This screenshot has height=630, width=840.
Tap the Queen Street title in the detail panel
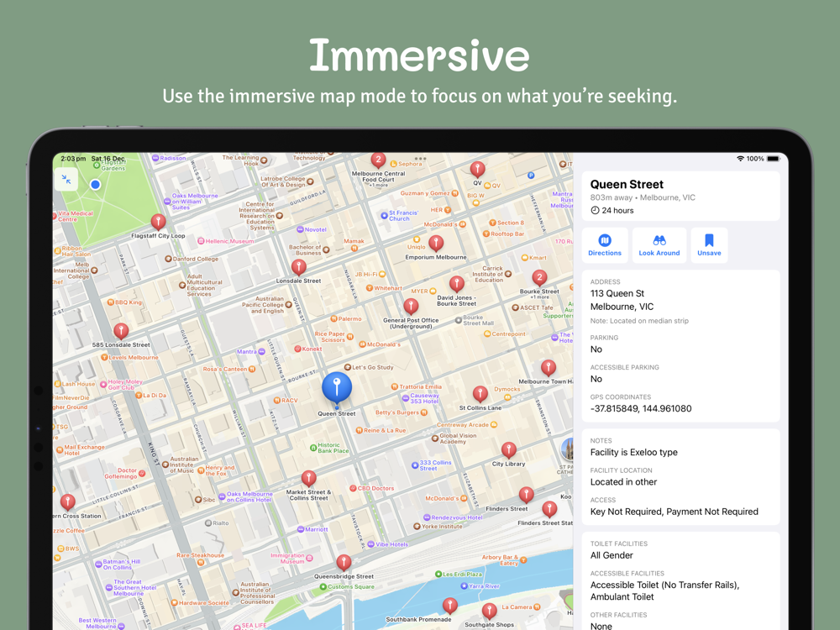pyautogui.click(x=627, y=184)
